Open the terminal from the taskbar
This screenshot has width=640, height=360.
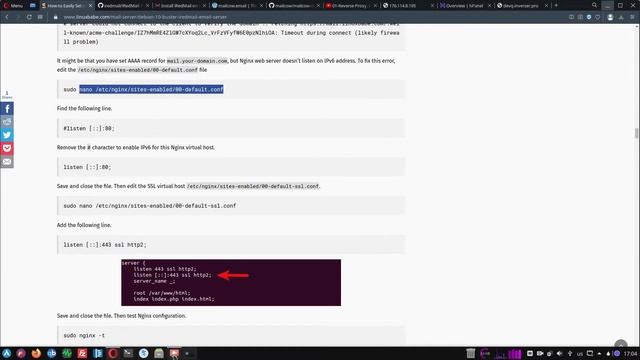pyautogui.click(x=128, y=353)
